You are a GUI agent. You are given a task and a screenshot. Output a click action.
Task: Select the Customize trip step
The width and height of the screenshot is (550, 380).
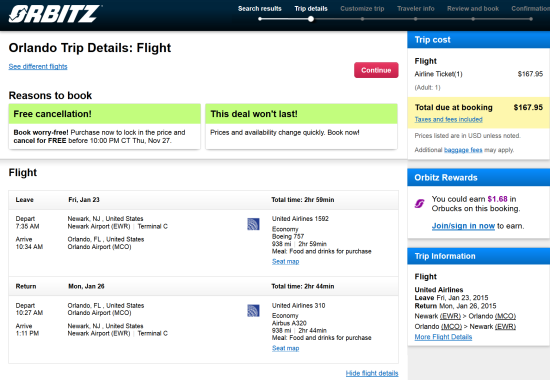pyautogui.click(x=362, y=8)
